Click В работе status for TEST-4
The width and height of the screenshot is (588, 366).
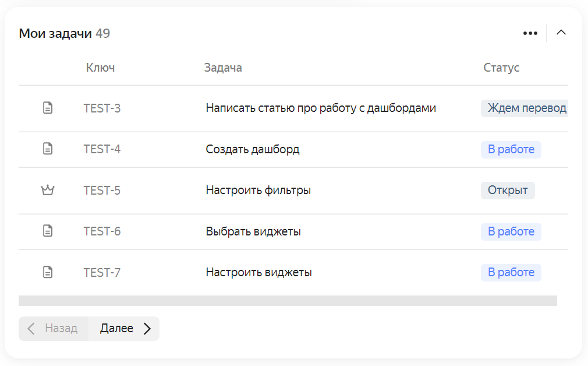tap(511, 149)
